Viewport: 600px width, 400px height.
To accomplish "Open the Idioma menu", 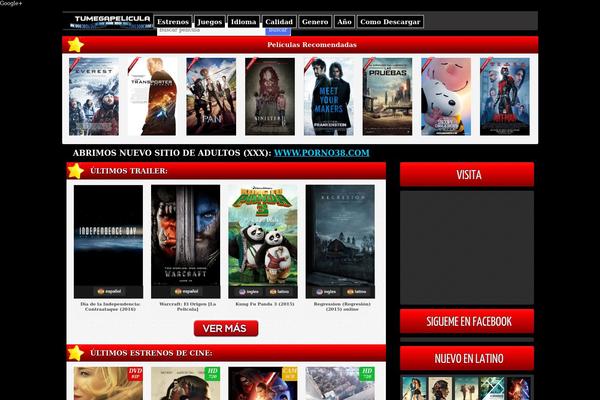I will tap(243, 22).
